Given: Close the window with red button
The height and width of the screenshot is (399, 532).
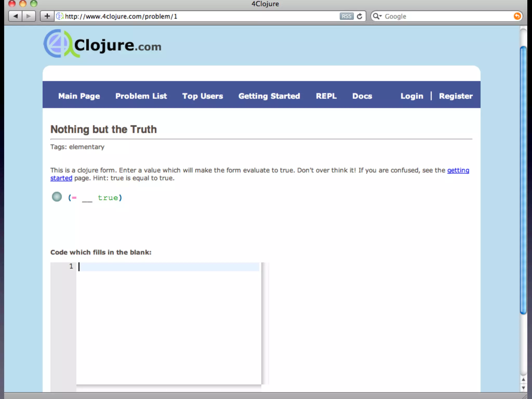Looking at the screenshot, I should click(12, 3).
